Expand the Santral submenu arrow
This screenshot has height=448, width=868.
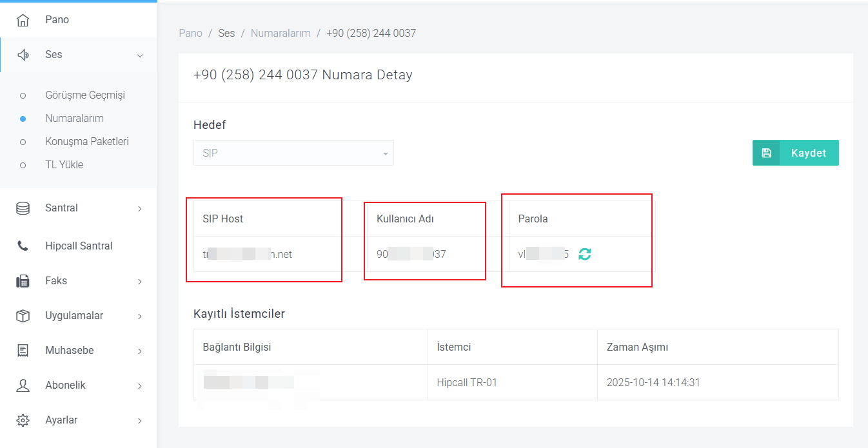point(140,209)
